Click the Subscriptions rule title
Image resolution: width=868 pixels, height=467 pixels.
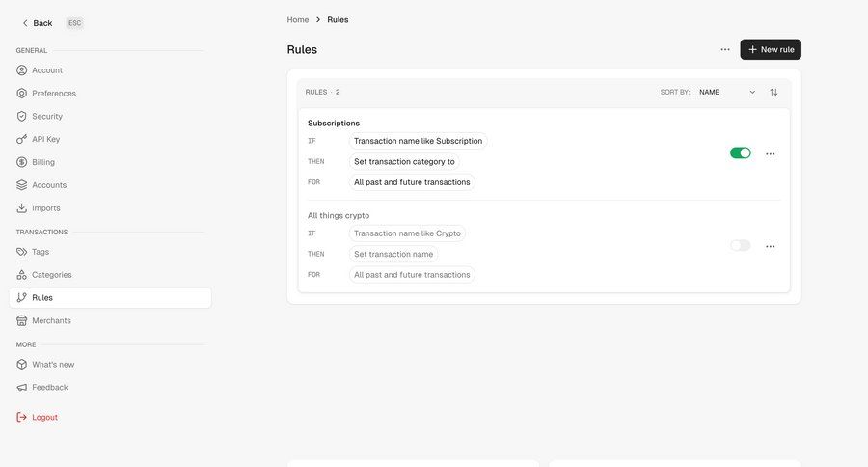[x=334, y=123]
